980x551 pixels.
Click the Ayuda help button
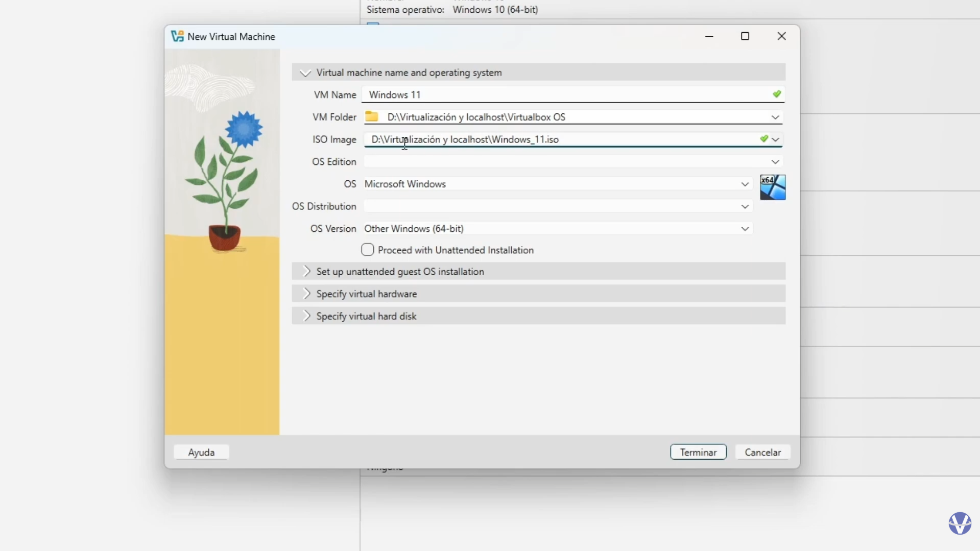coord(201,452)
